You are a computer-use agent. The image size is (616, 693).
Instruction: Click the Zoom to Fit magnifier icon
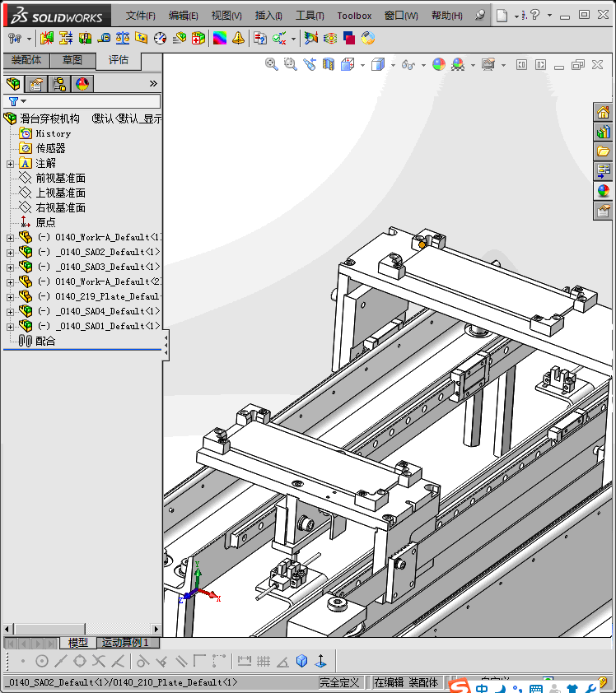(x=271, y=64)
